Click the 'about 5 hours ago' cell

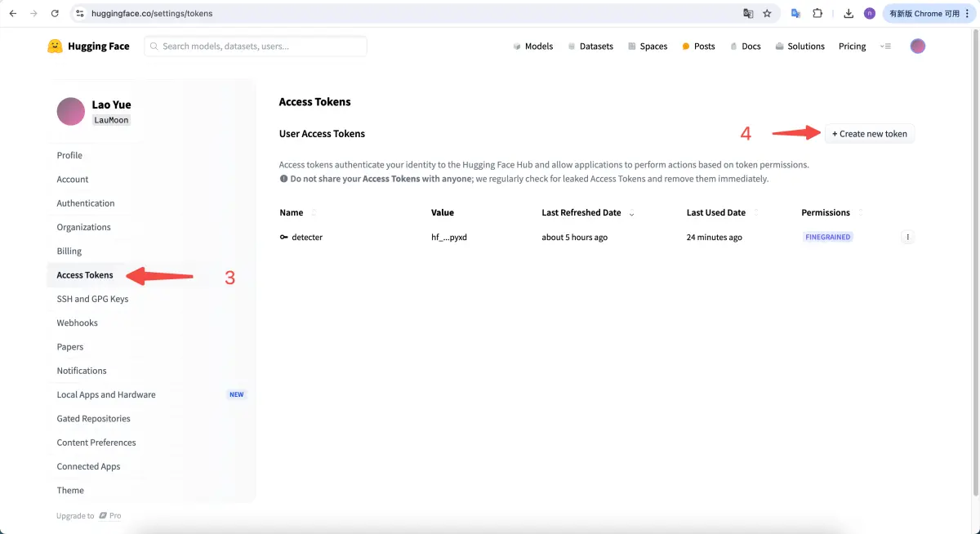(x=574, y=238)
